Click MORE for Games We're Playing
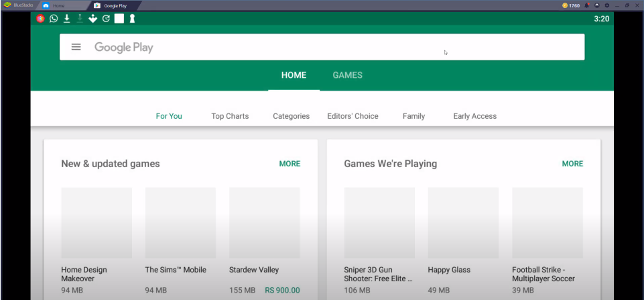This screenshot has width=644, height=300. [x=572, y=164]
